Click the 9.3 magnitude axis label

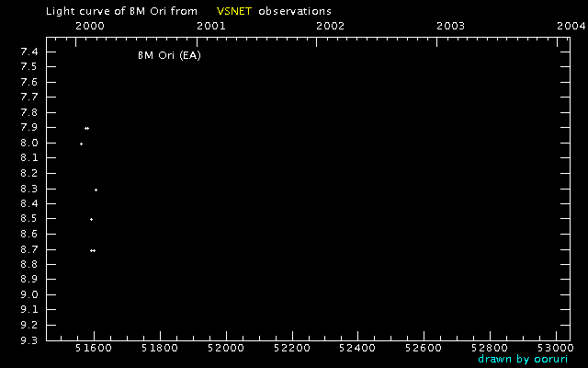[x=28, y=339]
